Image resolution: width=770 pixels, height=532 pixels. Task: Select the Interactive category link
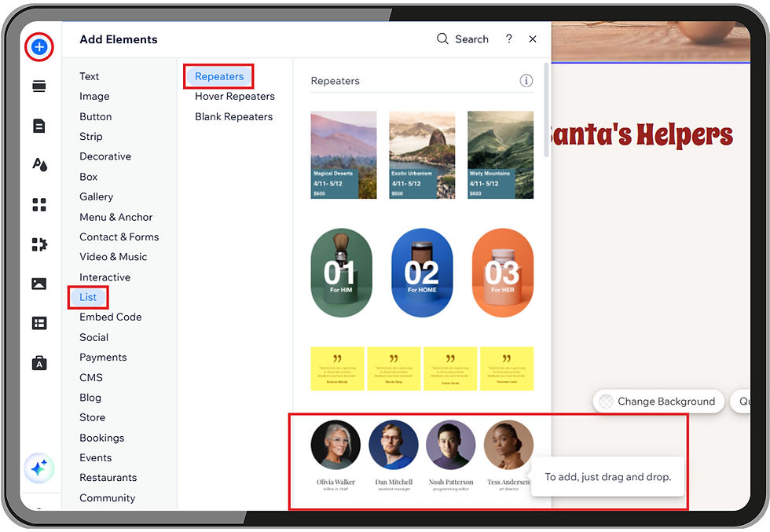(104, 277)
